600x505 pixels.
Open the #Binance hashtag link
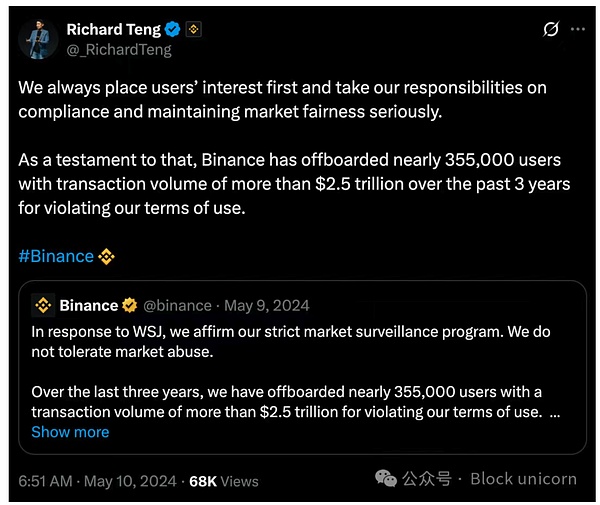click(56, 256)
